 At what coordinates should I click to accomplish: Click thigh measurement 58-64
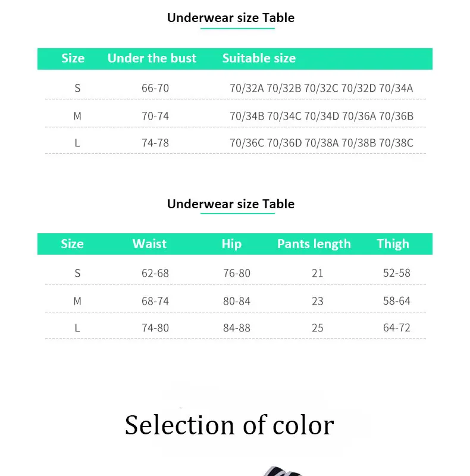pyautogui.click(x=396, y=301)
